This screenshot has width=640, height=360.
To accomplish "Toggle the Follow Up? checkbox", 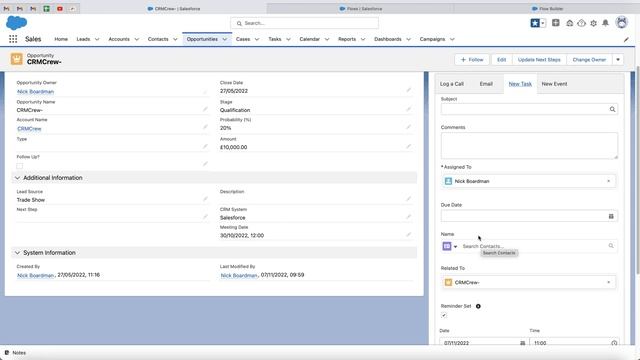I will 20,166.
